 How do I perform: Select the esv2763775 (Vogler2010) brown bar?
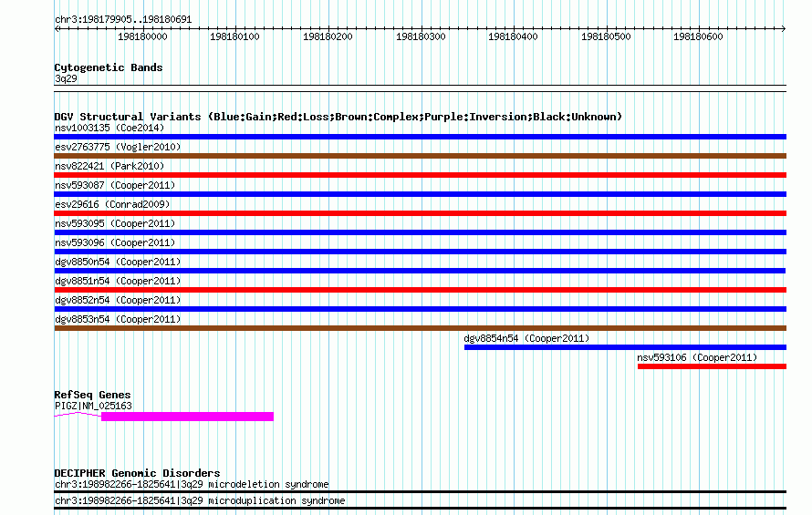tap(420, 156)
